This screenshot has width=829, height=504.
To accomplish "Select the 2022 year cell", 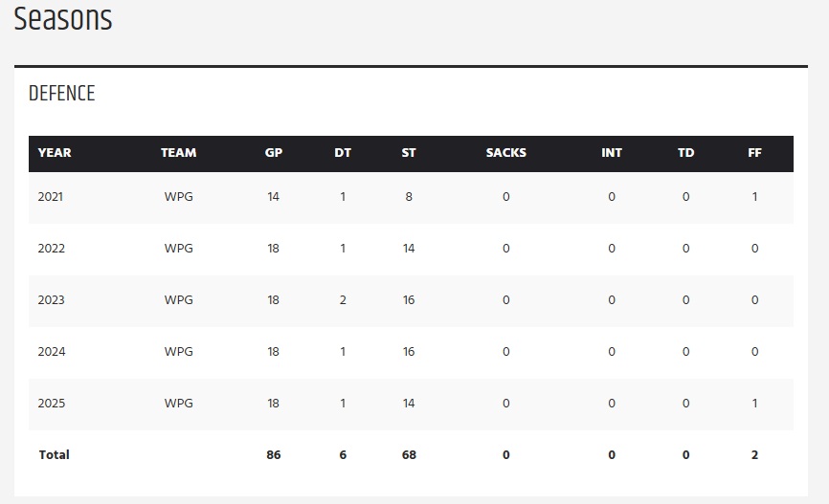I will (x=51, y=249).
